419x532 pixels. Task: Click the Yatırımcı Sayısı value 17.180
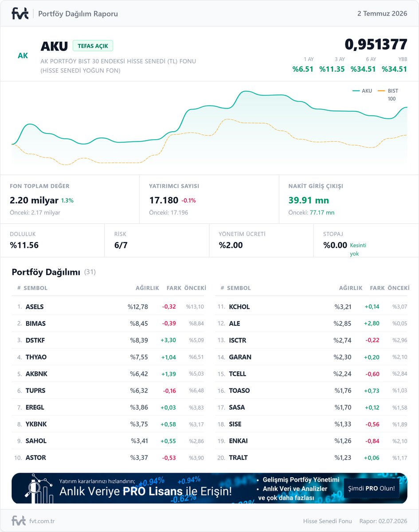pos(164,200)
